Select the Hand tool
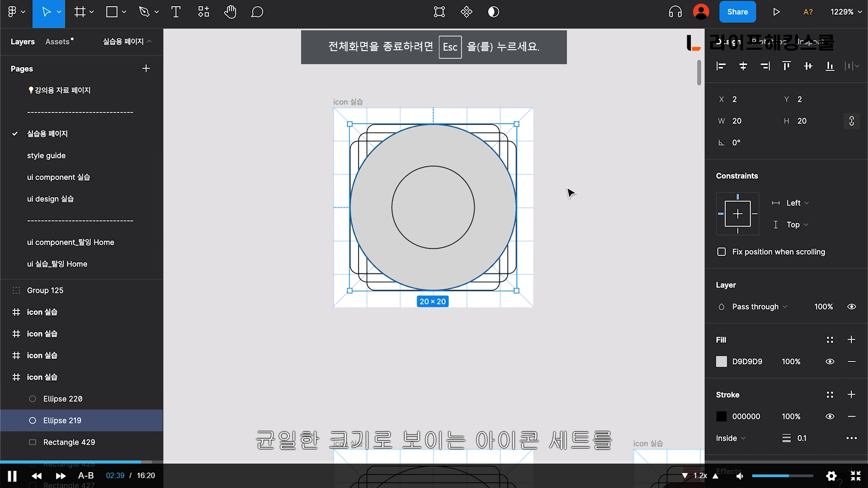This screenshot has width=868, height=488. point(230,12)
